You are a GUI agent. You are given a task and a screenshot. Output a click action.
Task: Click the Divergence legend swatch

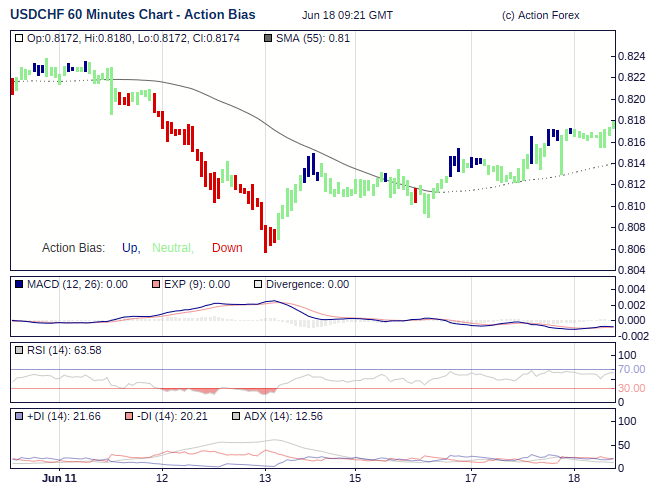pos(258,284)
